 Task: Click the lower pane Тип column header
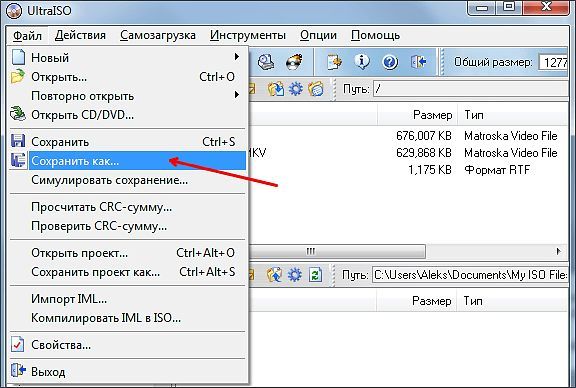(x=512, y=301)
